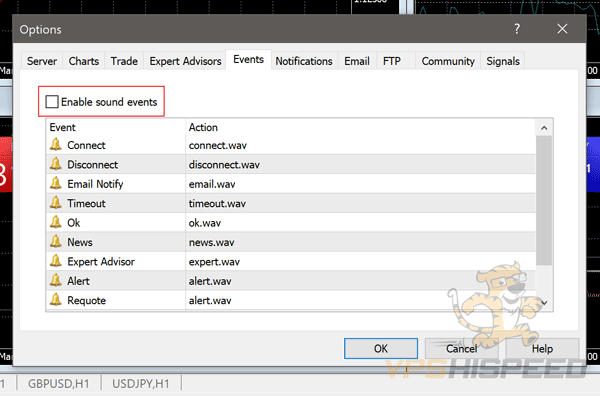Open the Signals tab
The image size is (600, 396).
click(503, 61)
